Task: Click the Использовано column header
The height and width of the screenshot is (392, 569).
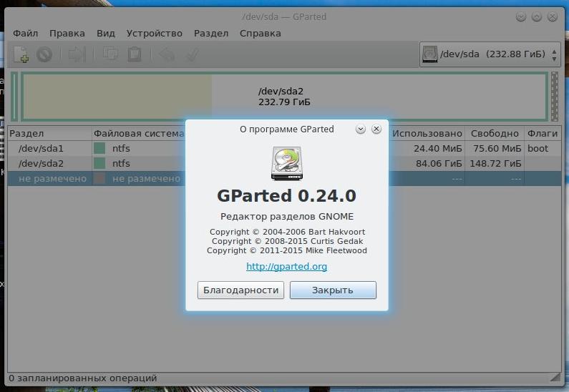Action: tap(427, 134)
